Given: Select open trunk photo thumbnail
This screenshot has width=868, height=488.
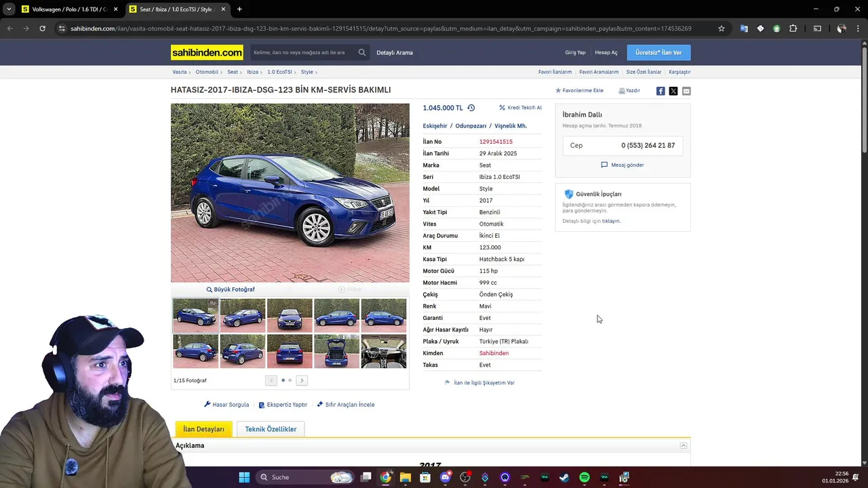Looking at the screenshot, I should (x=337, y=351).
